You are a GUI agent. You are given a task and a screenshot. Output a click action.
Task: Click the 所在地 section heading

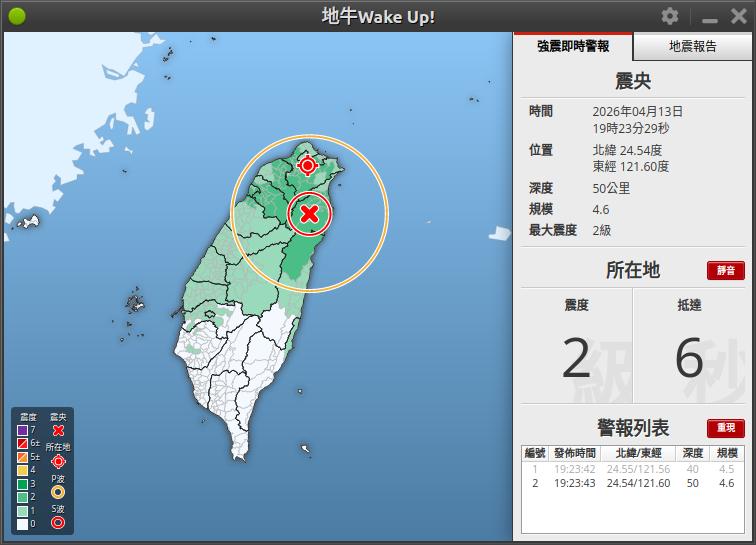[x=633, y=270]
